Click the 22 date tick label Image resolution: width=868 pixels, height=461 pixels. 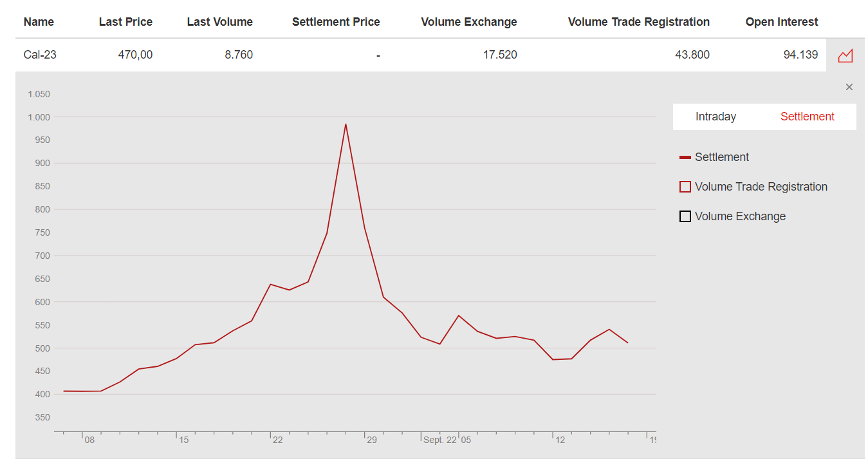coord(278,440)
